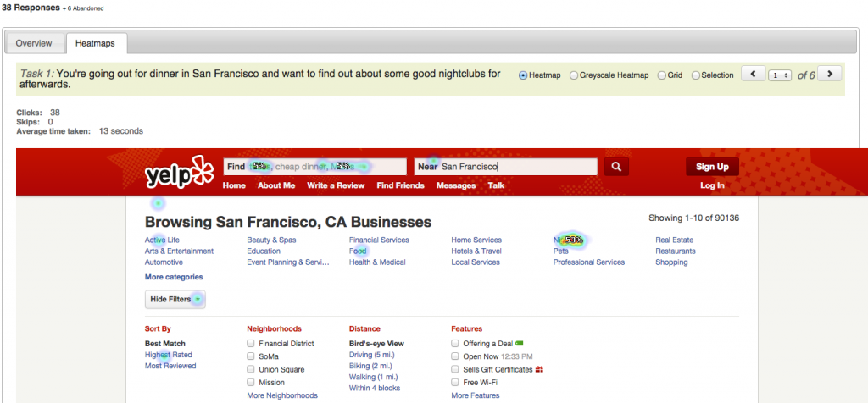Click the magnifier search button
868x403 pixels.
(x=616, y=167)
